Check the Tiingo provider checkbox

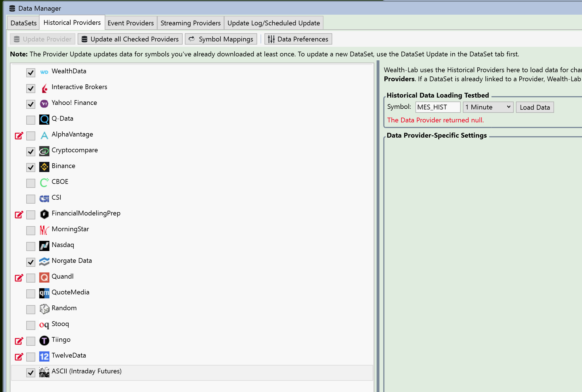tap(31, 341)
